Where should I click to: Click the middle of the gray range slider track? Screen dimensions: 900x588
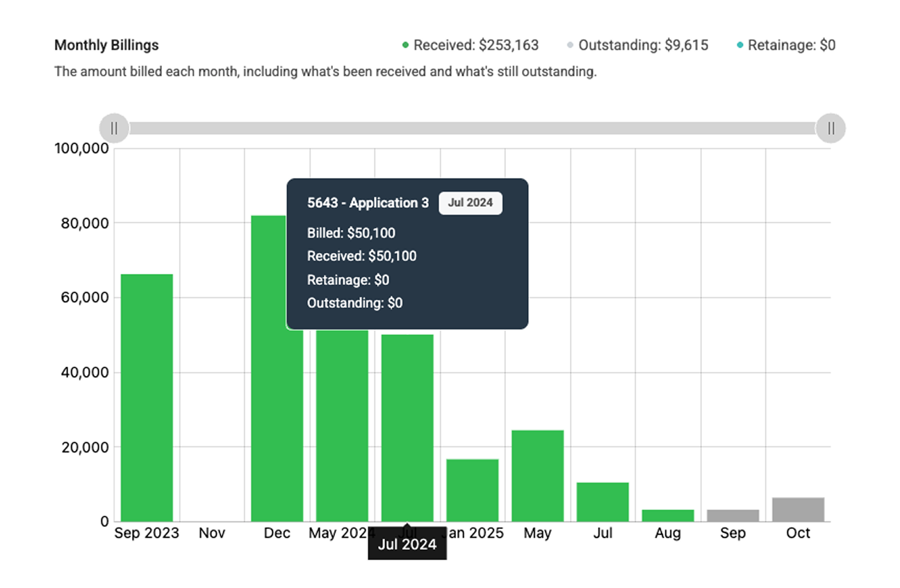click(472, 128)
